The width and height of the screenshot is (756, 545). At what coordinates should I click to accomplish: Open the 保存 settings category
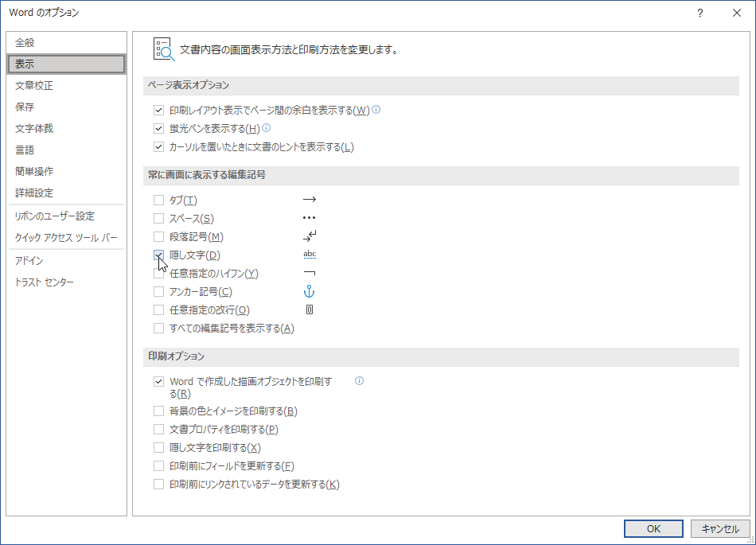[67, 107]
